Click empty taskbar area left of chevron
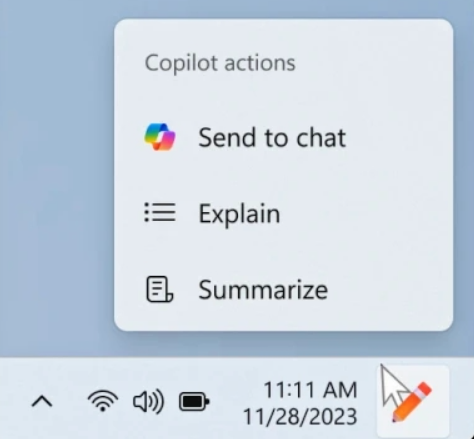This screenshot has height=439, width=474. click(13, 400)
